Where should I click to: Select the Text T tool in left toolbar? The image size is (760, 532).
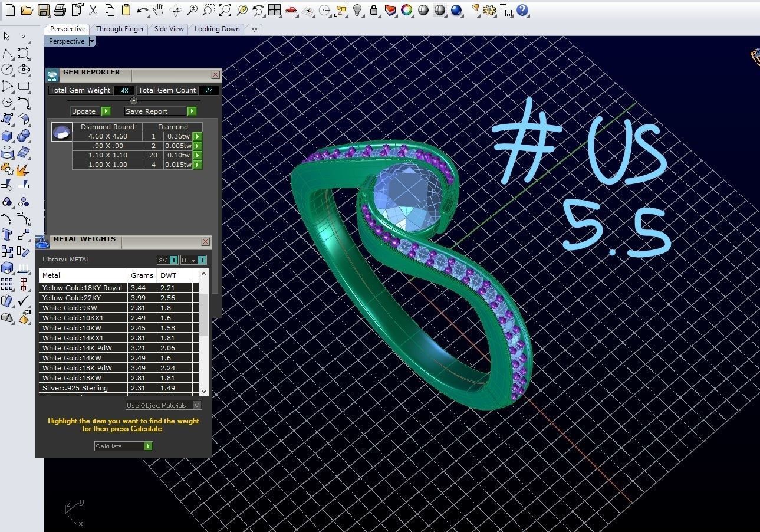[x=6, y=235]
